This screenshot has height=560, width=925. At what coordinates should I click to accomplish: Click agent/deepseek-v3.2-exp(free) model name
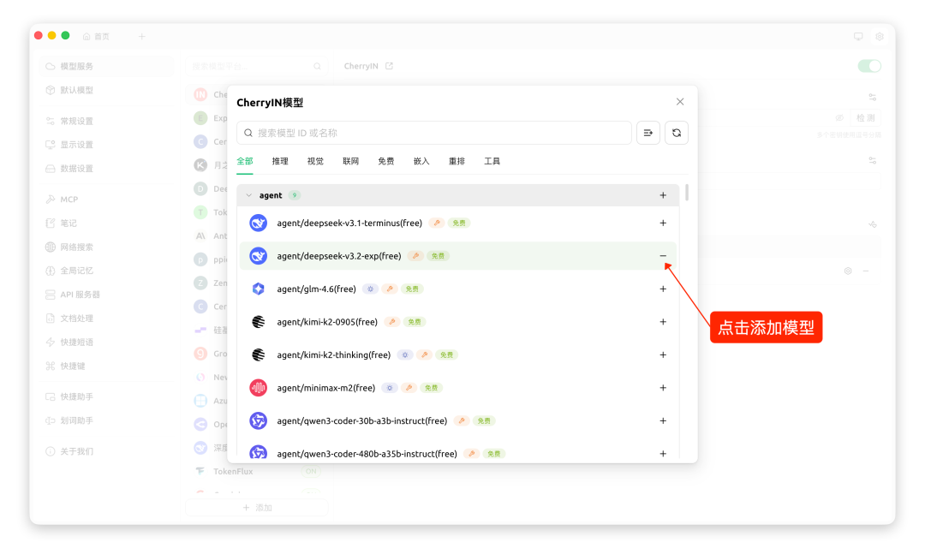[x=339, y=256]
